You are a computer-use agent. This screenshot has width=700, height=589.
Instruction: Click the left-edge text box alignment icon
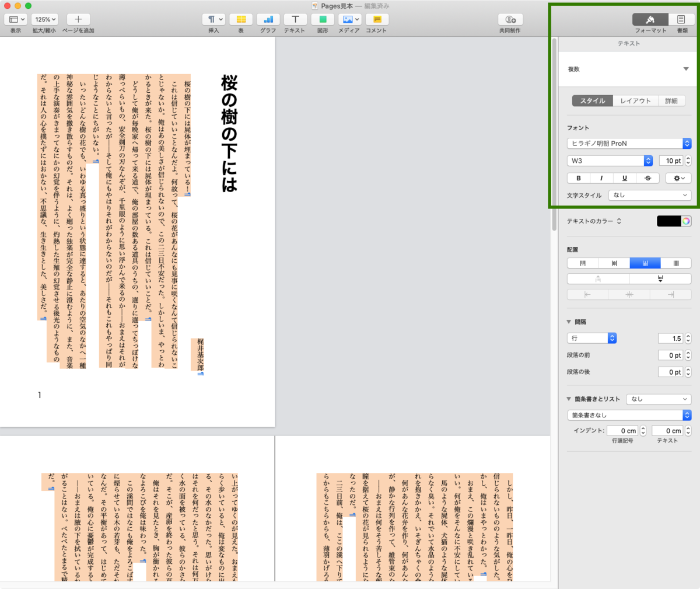pos(587,295)
